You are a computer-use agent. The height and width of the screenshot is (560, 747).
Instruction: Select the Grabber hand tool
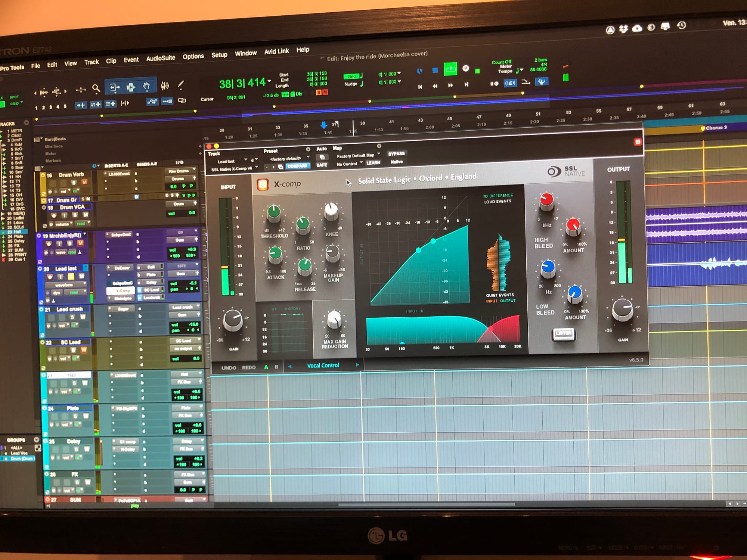click(146, 87)
